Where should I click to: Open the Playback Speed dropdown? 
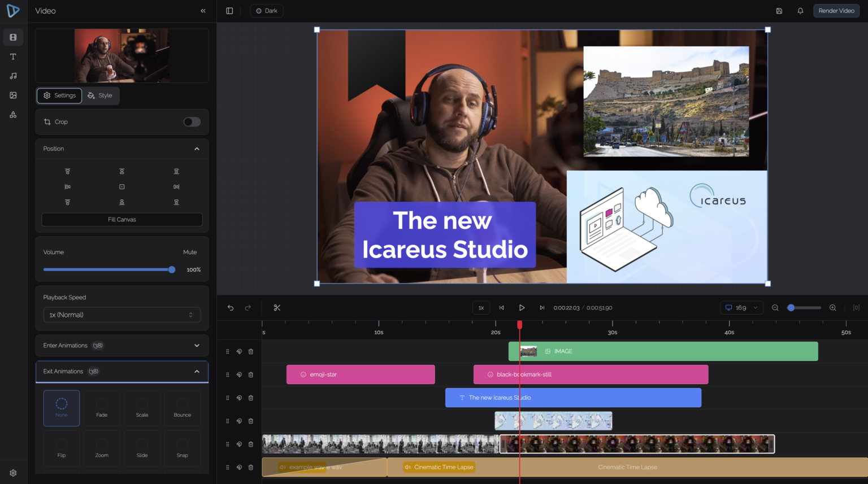[x=122, y=315]
